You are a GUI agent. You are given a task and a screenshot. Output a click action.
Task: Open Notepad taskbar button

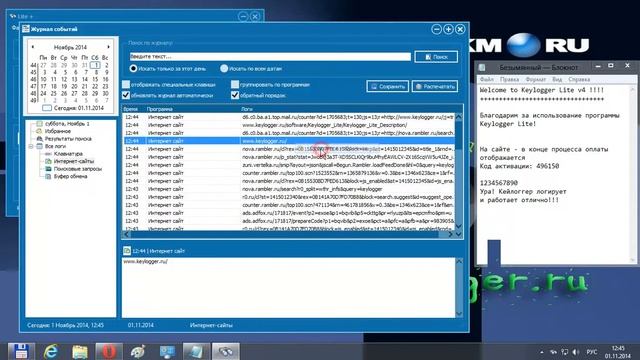(196, 351)
